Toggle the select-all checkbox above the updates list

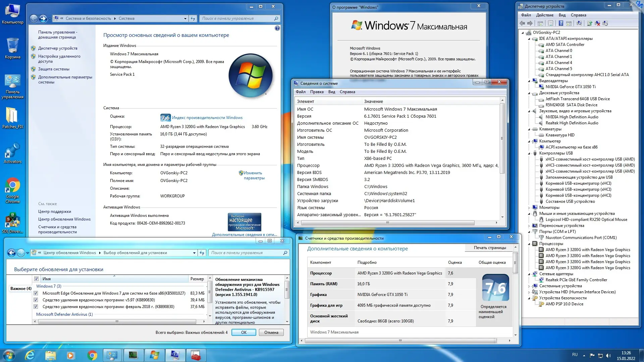coord(36,279)
